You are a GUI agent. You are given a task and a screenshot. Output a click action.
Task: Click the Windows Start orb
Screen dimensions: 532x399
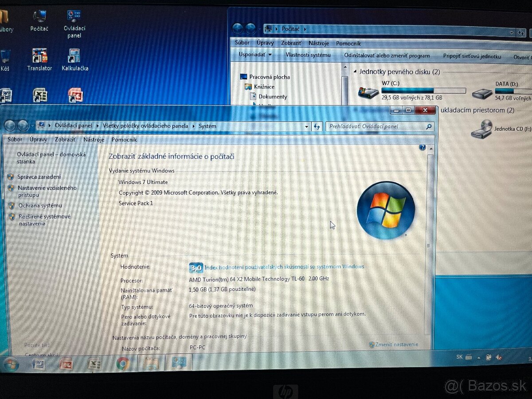(11, 364)
